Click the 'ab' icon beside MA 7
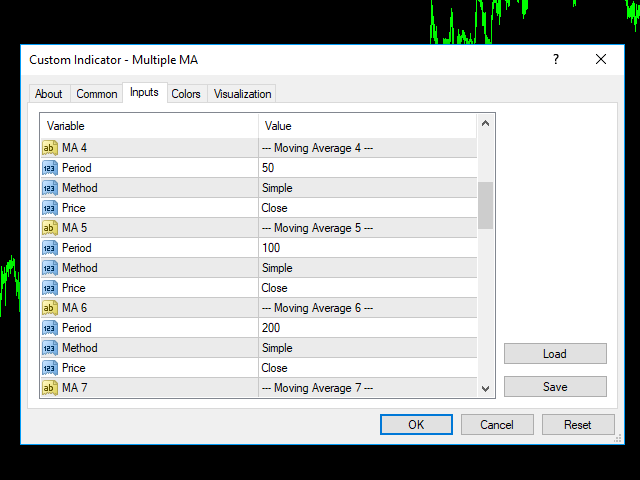This screenshot has height=480, width=640. point(50,388)
